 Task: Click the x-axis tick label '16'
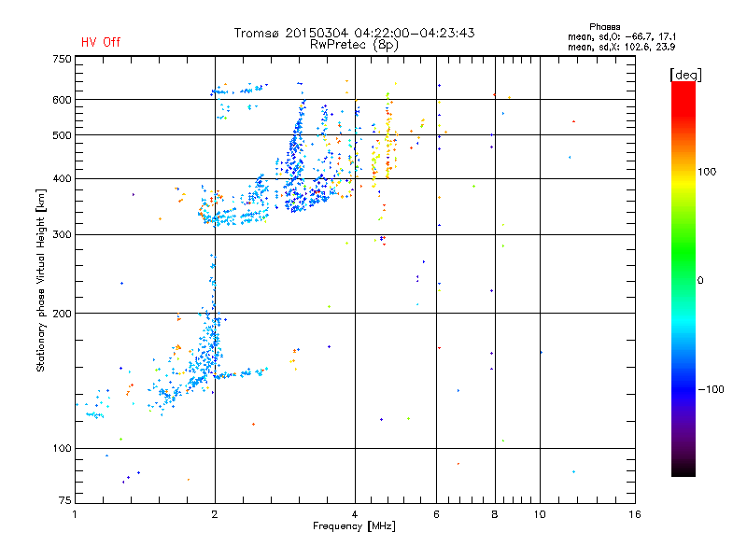(635, 514)
